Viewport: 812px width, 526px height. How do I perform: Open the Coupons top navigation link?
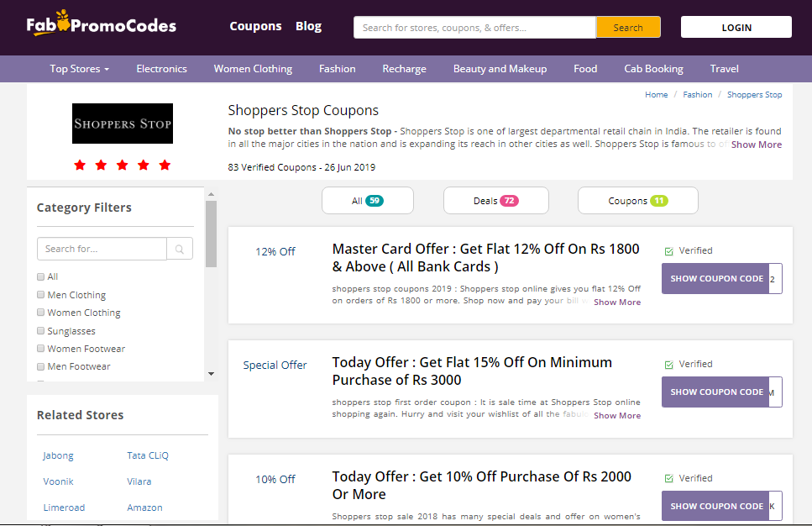[255, 26]
